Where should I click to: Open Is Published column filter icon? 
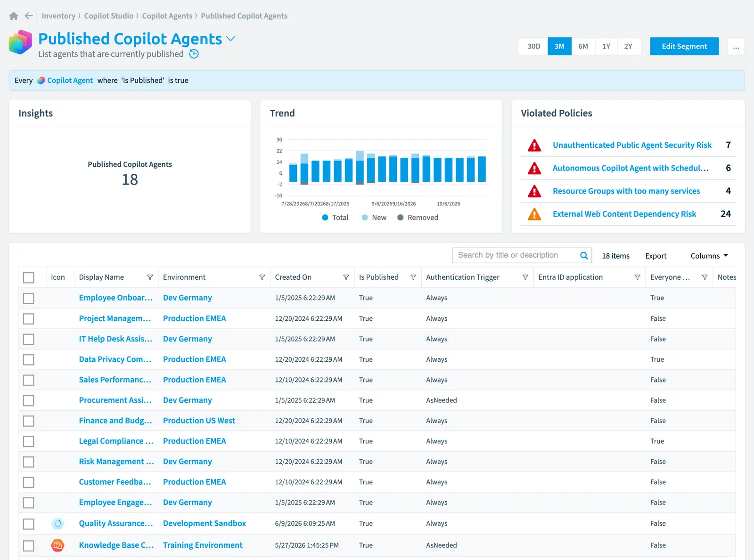pyautogui.click(x=413, y=277)
